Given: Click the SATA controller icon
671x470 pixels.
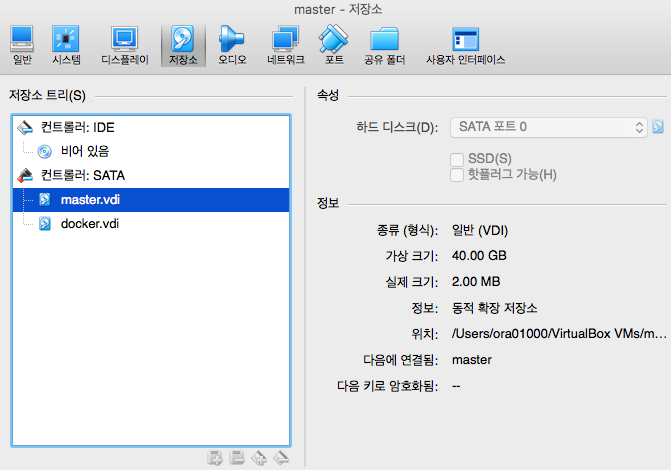Looking at the screenshot, I should [x=25, y=175].
